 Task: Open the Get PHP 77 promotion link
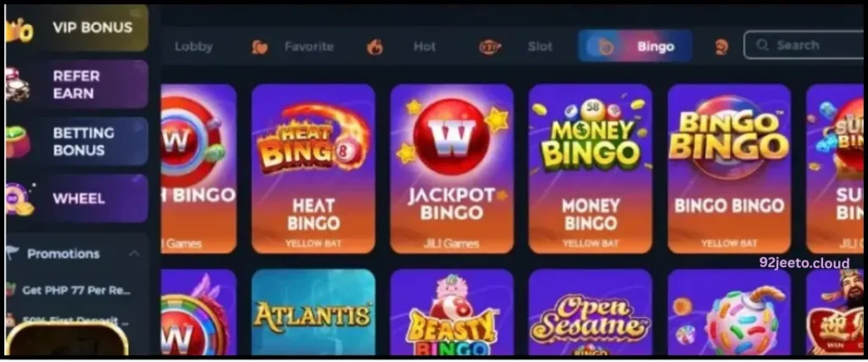(x=76, y=289)
